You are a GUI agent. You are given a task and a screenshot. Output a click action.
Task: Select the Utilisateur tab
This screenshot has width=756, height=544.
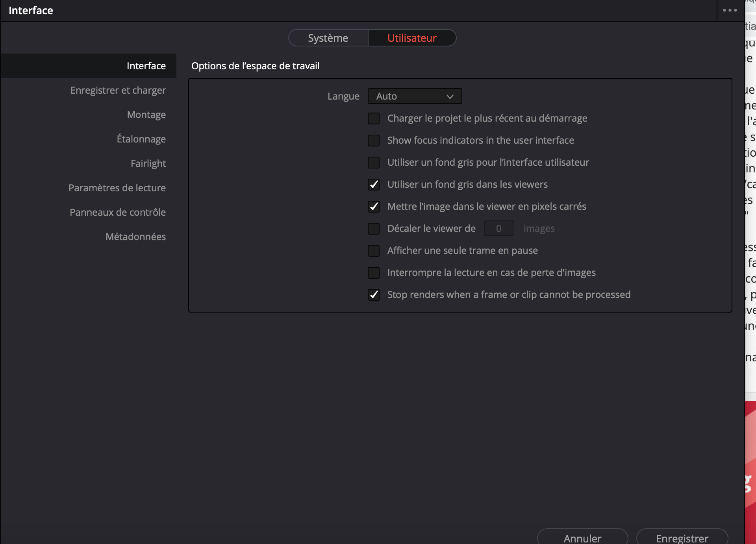click(412, 38)
